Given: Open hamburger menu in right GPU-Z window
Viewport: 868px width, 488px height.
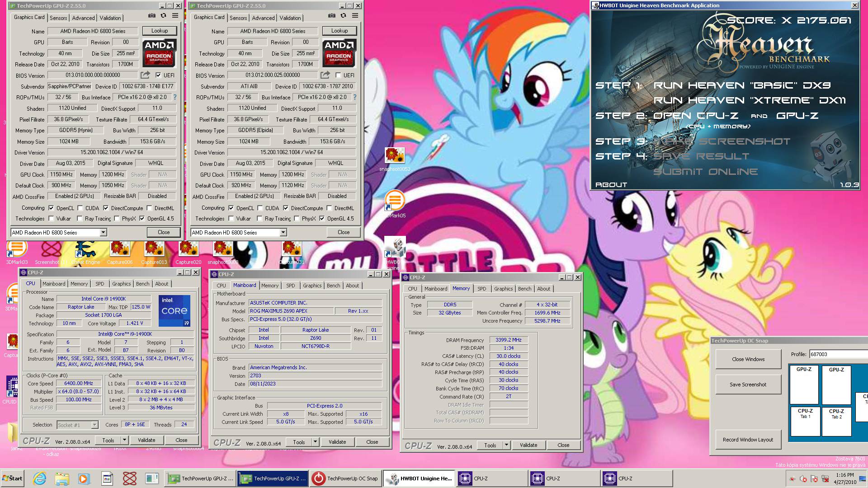Looking at the screenshot, I should point(355,16).
